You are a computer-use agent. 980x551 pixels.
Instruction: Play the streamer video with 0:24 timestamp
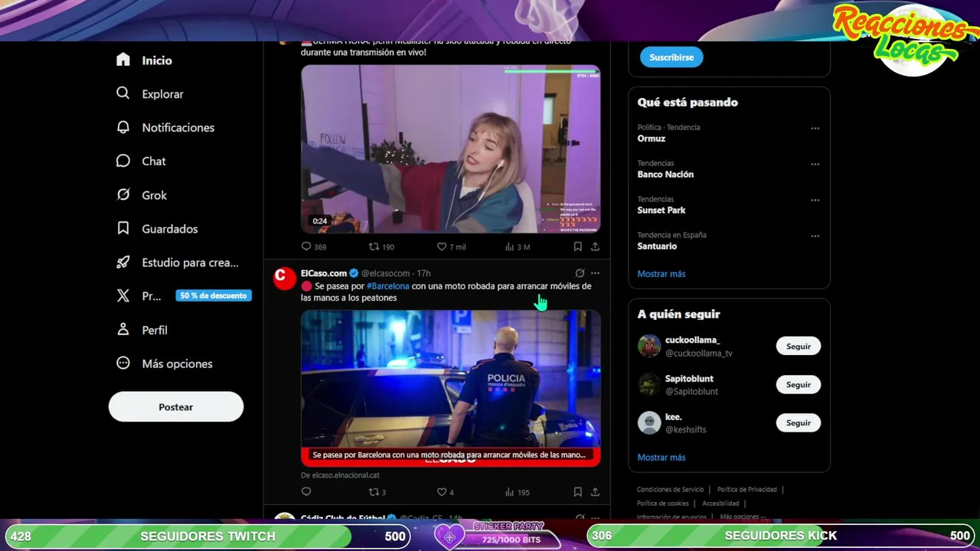[450, 148]
